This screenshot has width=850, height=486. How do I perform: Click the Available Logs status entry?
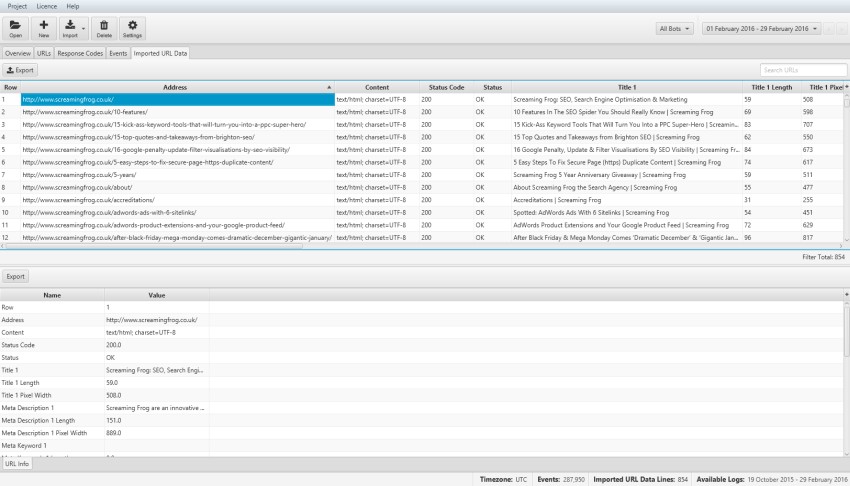point(772,479)
